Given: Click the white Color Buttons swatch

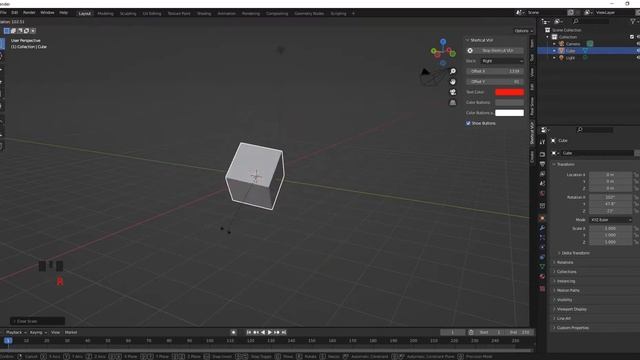Looking at the screenshot, I should point(509,113).
